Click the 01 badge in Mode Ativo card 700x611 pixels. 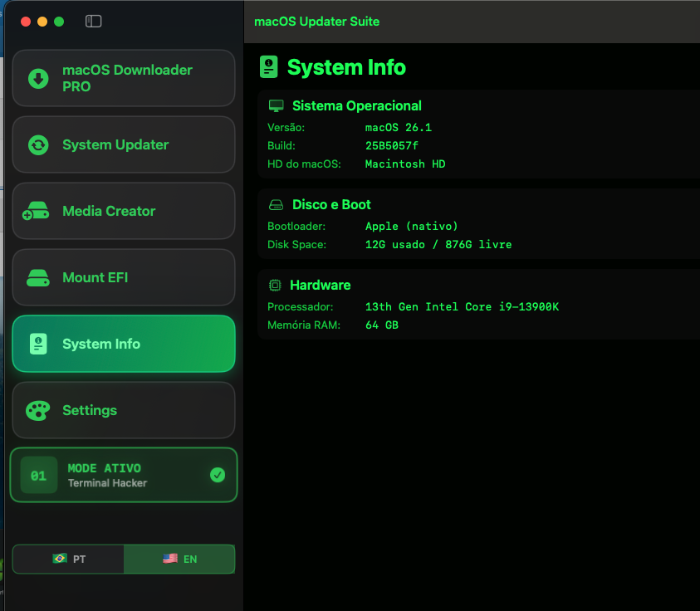[39, 476]
